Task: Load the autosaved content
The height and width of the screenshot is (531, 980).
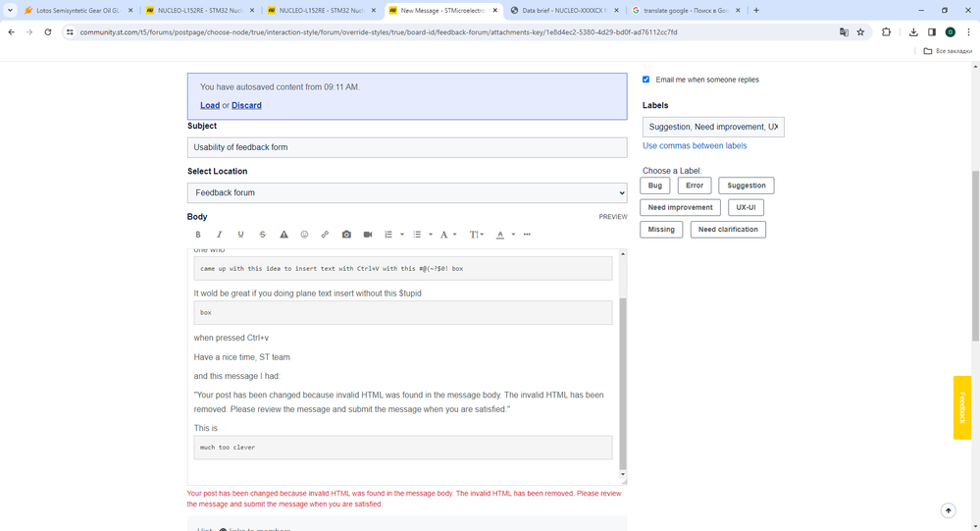Action: coord(210,105)
